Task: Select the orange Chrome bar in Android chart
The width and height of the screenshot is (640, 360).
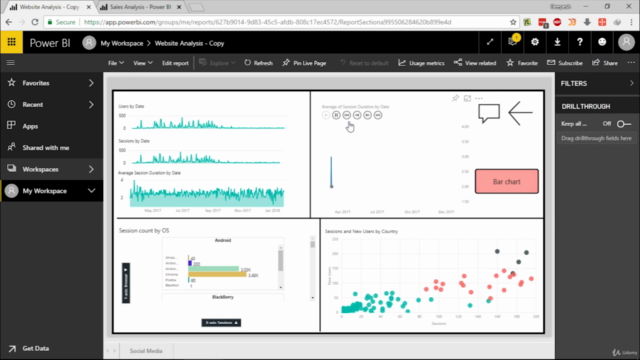Action: (x=218, y=275)
